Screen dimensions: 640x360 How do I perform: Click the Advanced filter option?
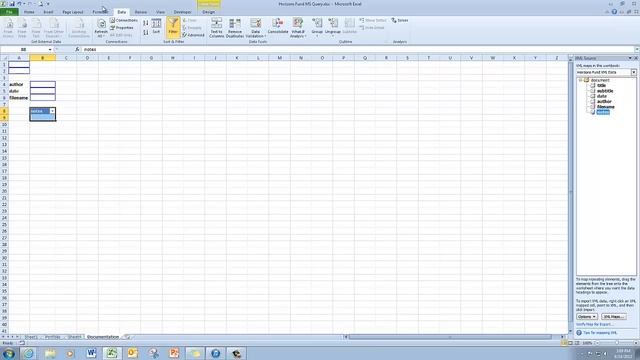pos(193,35)
